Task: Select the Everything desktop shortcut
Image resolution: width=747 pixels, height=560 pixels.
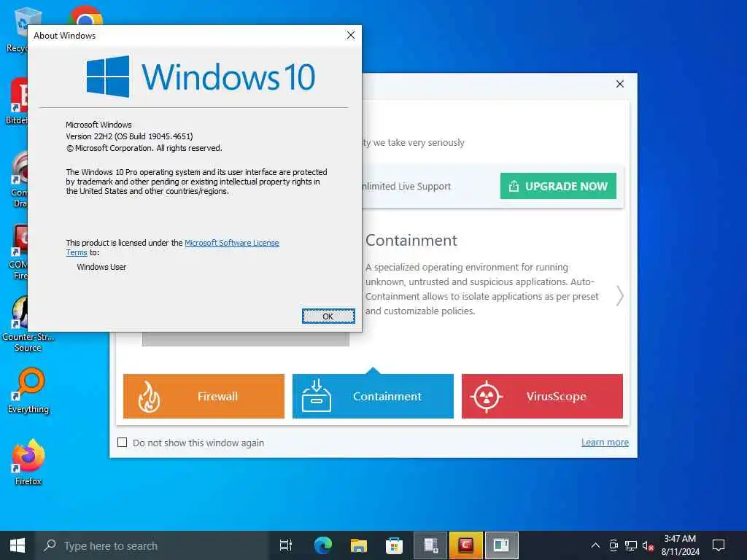Action: click(28, 391)
